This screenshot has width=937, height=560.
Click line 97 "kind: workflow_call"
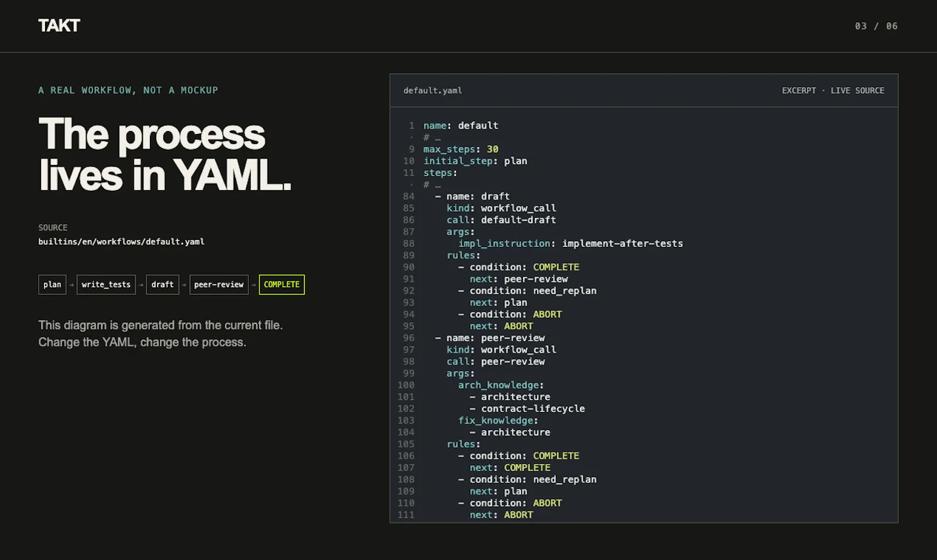coord(501,350)
